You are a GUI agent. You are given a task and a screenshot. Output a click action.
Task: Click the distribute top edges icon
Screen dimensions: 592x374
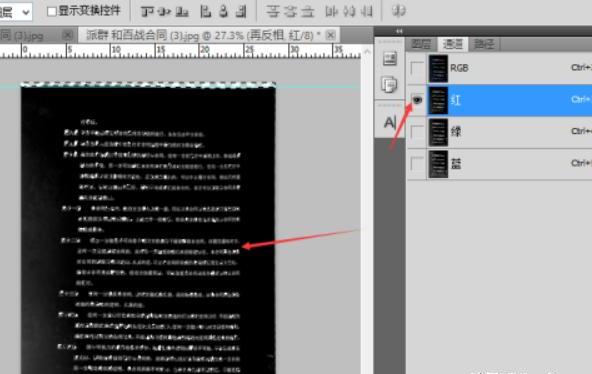click(x=272, y=12)
